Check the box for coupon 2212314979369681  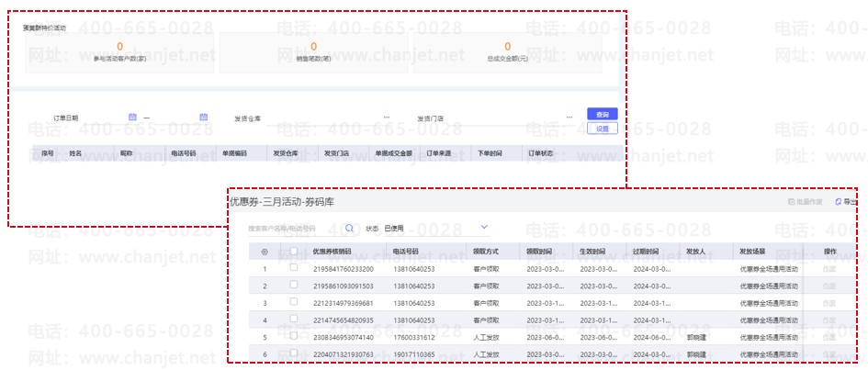pyautogui.click(x=294, y=301)
